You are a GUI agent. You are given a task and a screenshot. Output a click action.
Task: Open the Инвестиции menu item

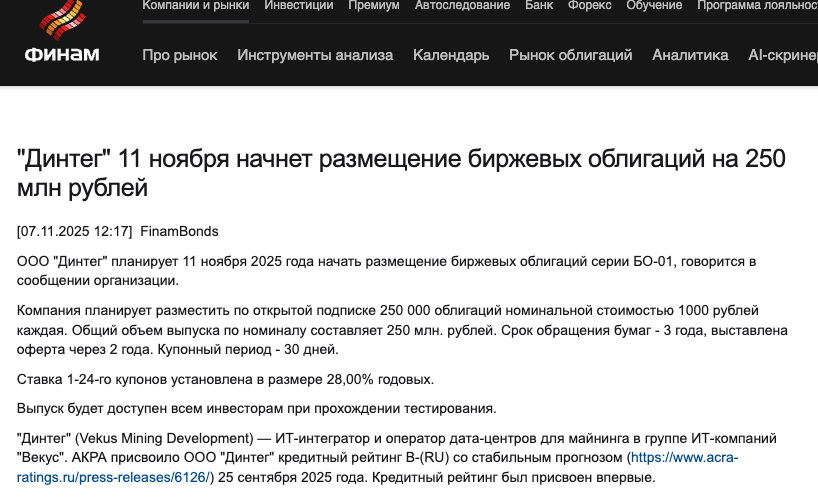[x=298, y=6]
